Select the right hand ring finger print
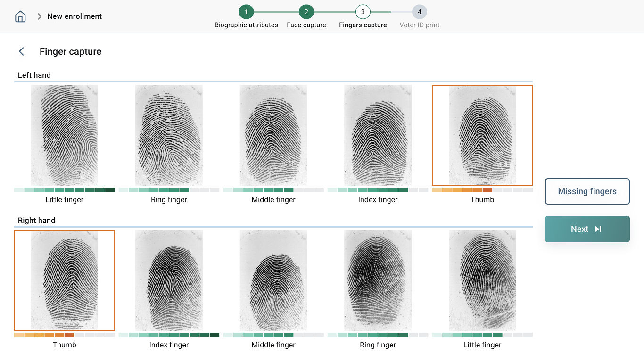The height and width of the screenshot is (362, 644). (x=378, y=280)
